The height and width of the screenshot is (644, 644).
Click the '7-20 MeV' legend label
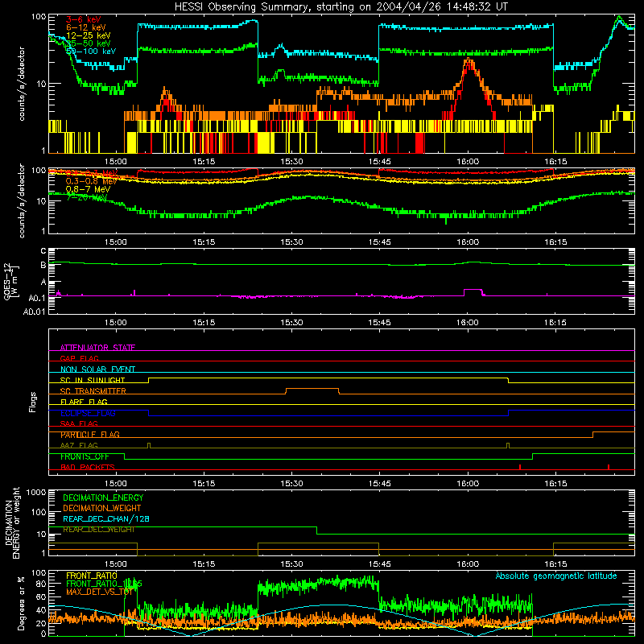(x=86, y=197)
